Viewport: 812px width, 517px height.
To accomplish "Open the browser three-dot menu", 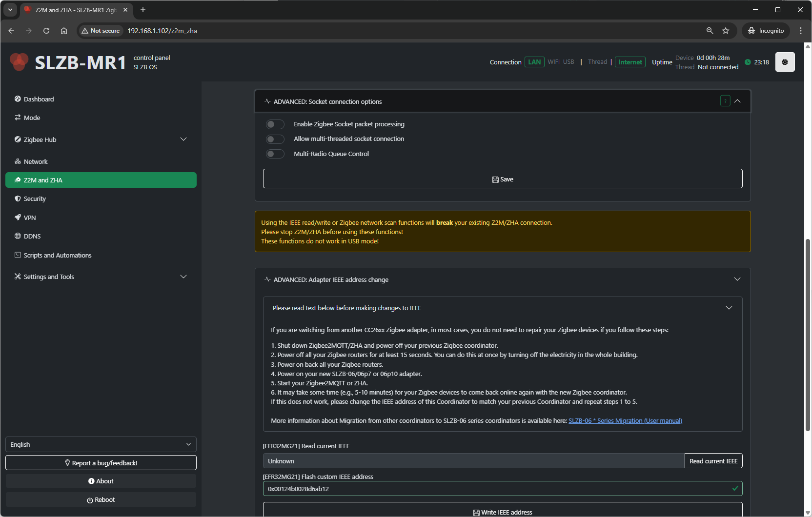I will (x=801, y=31).
